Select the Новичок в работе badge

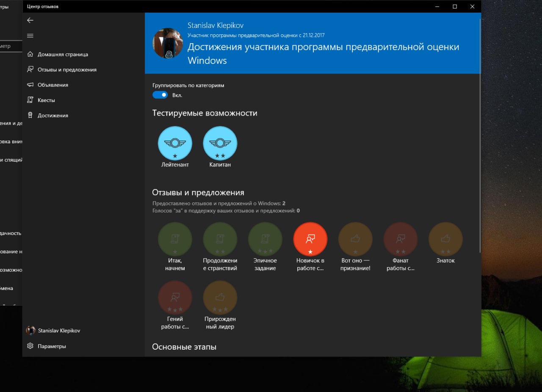310,247
